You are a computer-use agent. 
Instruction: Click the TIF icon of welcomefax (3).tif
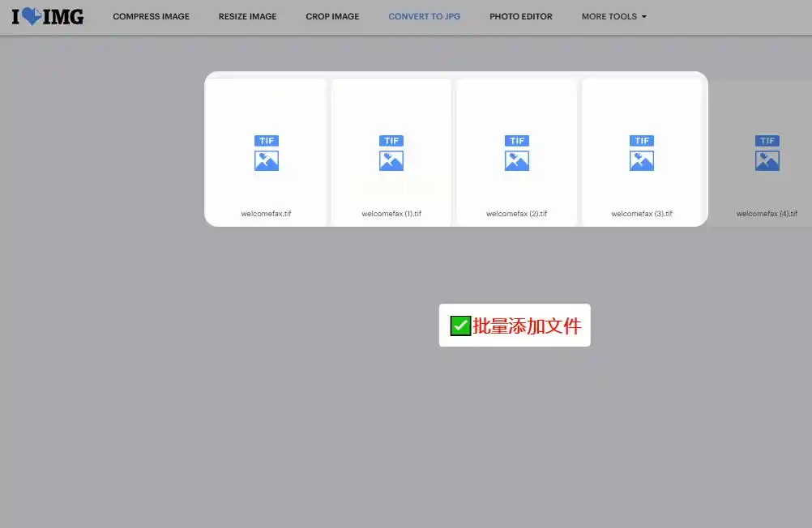coord(642,153)
